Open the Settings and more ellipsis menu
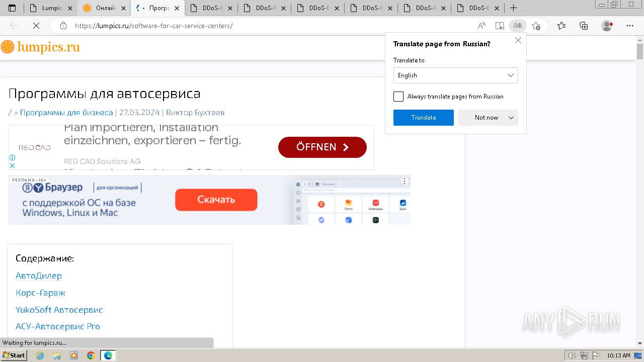 (629, 26)
